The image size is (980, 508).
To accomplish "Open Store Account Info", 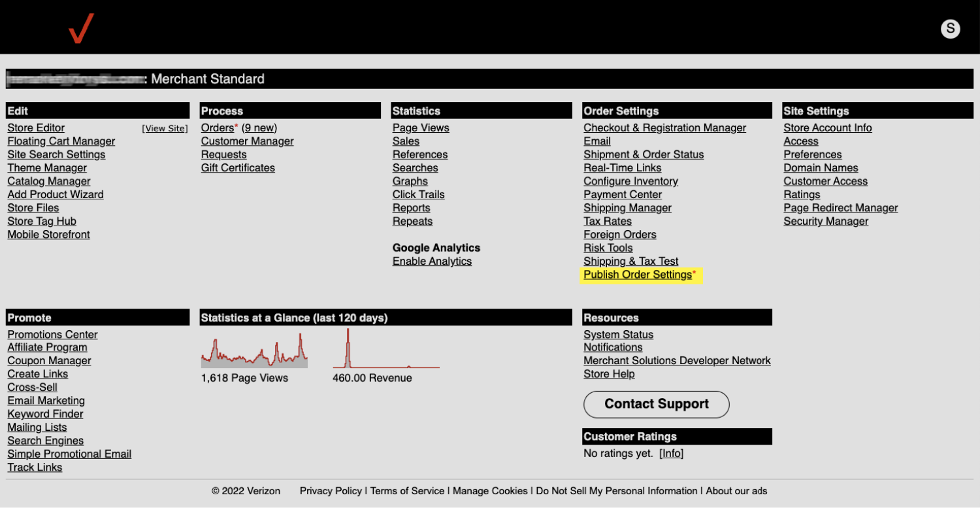I will coord(828,128).
